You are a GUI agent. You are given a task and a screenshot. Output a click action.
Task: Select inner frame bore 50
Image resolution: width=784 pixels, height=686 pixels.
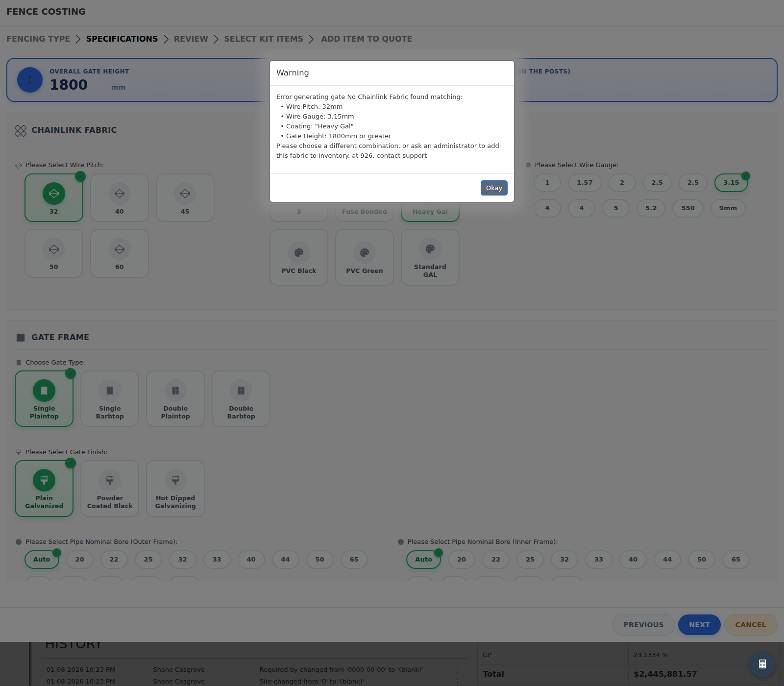tap(702, 560)
